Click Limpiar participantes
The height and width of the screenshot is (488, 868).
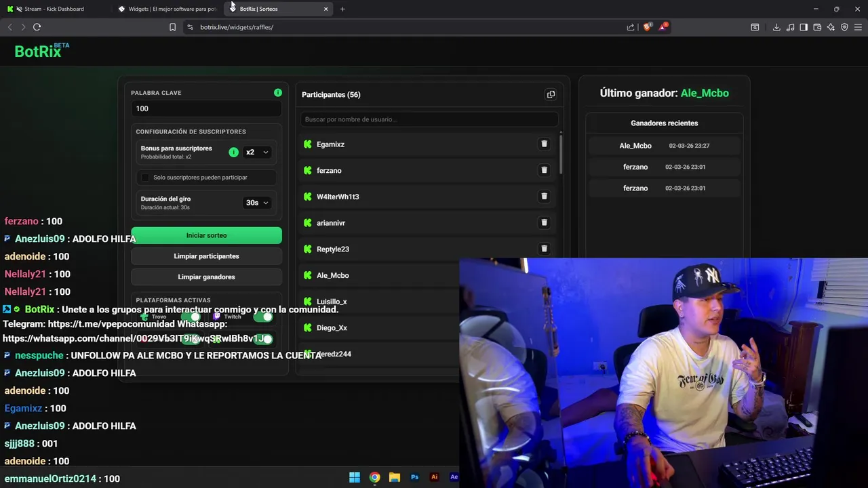point(206,256)
